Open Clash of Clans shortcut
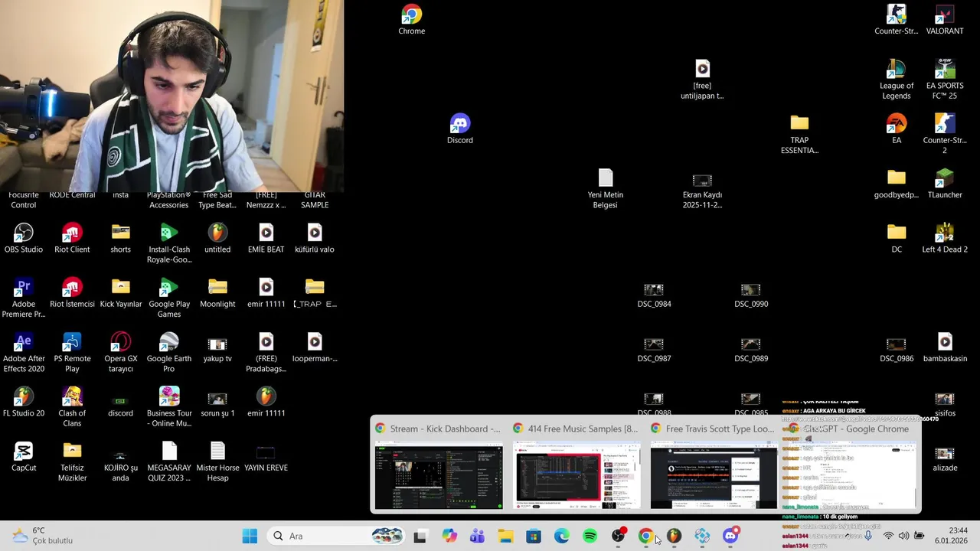 click(x=72, y=406)
